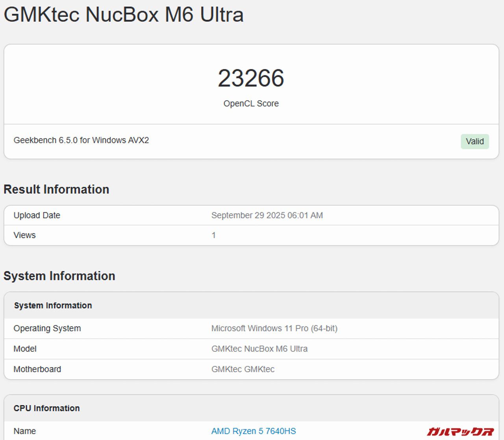Click the Operating System row label
504x440 pixels.
tap(47, 329)
